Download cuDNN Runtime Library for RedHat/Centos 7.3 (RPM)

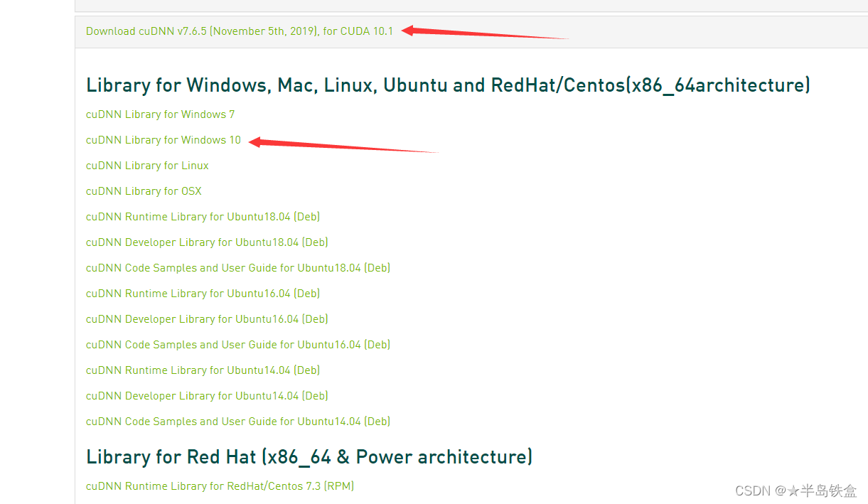(220, 486)
